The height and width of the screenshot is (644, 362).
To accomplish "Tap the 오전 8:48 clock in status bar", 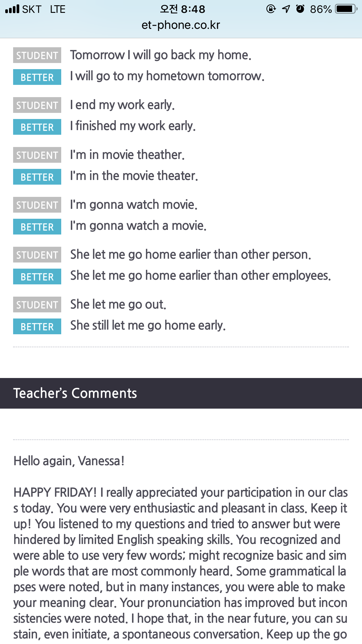I will point(182,9).
